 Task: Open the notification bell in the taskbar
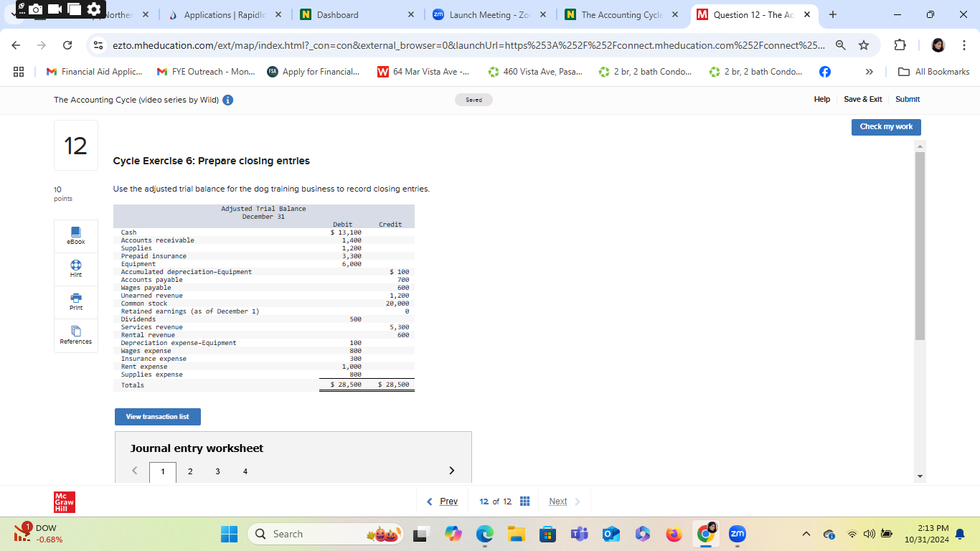(959, 534)
